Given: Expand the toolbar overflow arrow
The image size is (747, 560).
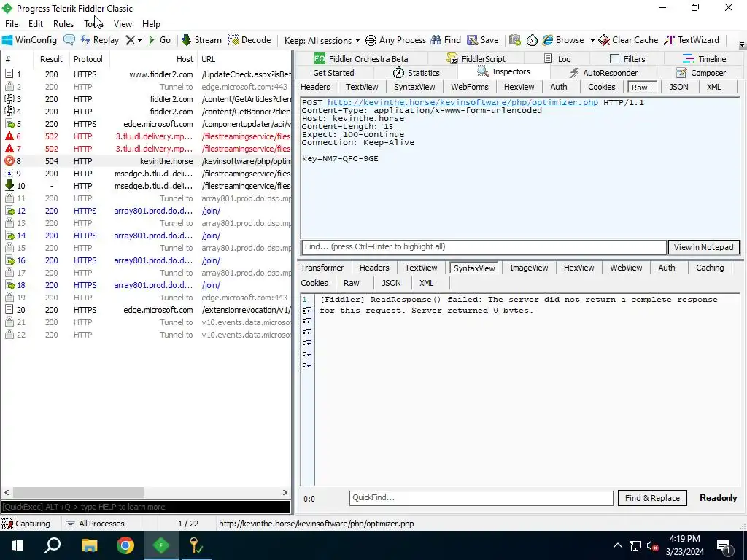Looking at the screenshot, I should pos(742,44).
